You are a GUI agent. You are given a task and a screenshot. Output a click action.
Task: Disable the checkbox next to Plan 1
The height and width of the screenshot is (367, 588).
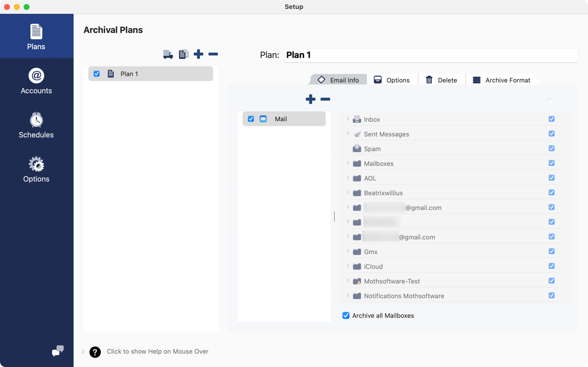97,73
